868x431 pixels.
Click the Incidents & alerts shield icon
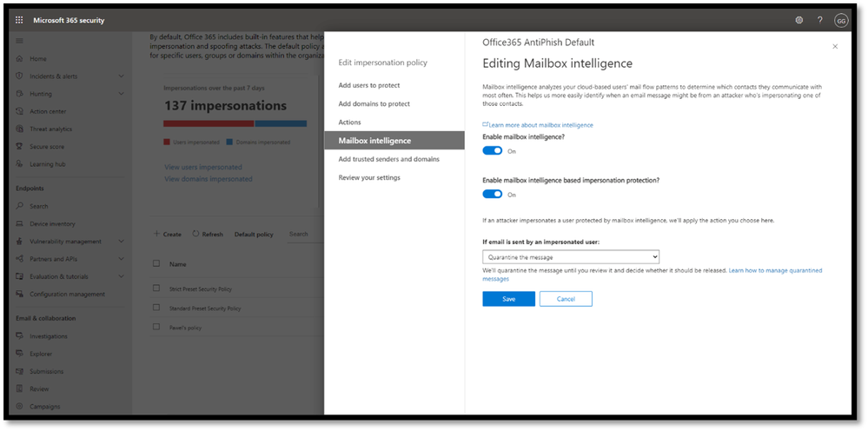[x=19, y=76]
